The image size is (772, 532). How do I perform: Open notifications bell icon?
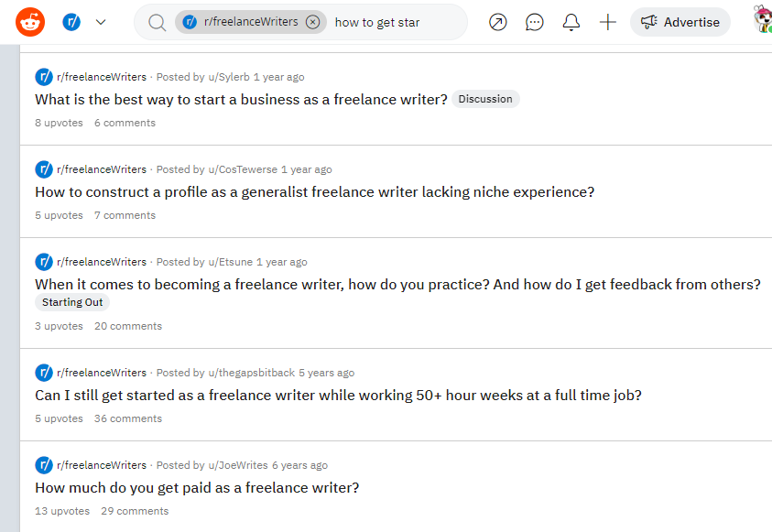[x=571, y=22]
